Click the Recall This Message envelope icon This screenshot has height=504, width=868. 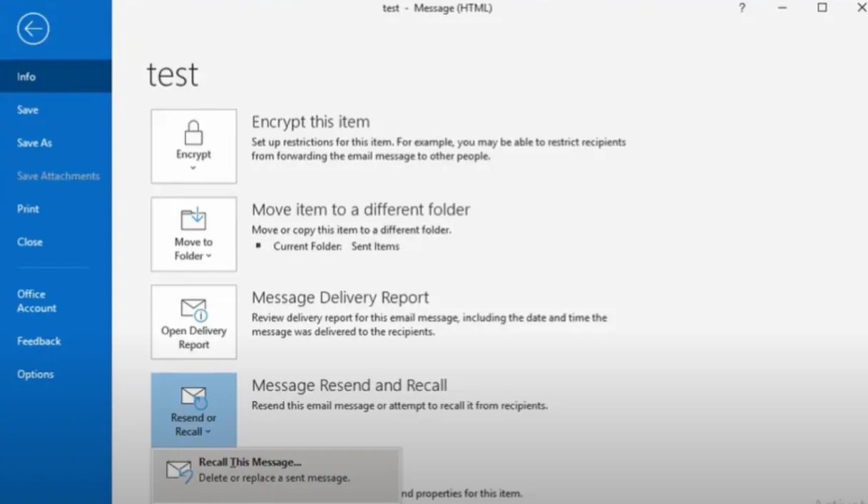click(x=179, y=471)
